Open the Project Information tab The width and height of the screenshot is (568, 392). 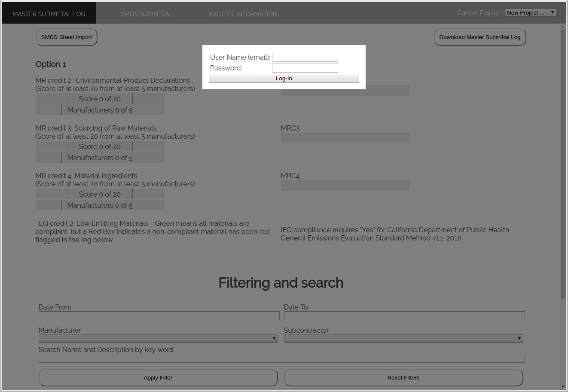[x=243, y=14]
